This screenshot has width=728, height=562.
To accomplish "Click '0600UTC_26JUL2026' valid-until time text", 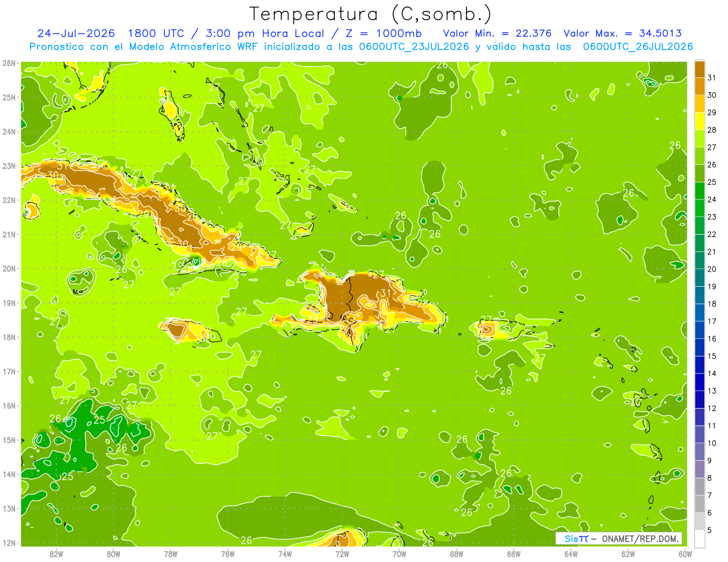I will click(638, 47).
